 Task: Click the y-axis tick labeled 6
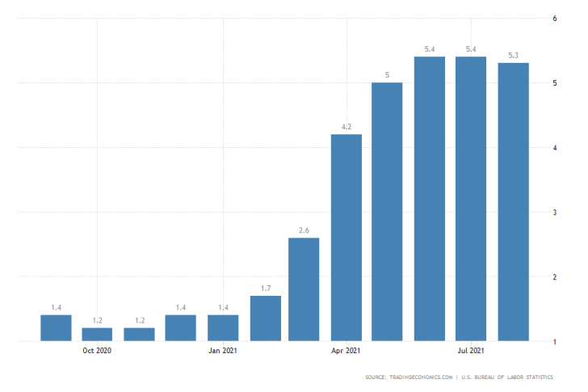click(x=554, y=19)
